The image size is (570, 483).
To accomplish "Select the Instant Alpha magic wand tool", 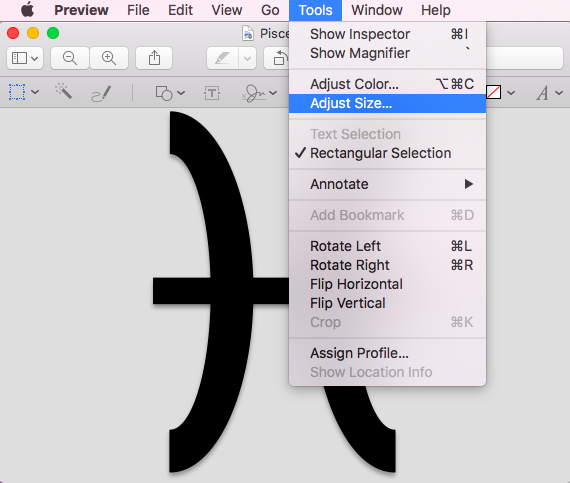I will coord(63,92).
